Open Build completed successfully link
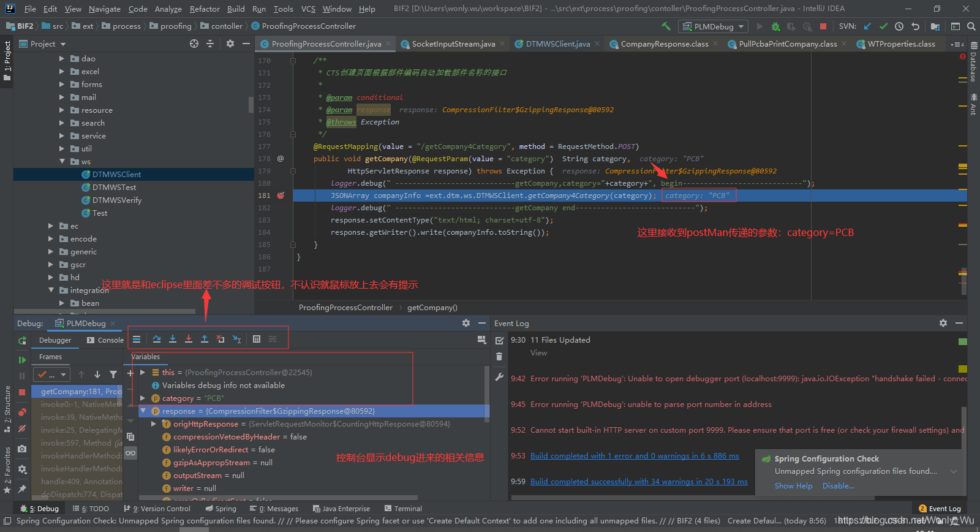The height and width of the screenshot is (532, 980). (x=639, y=482)
